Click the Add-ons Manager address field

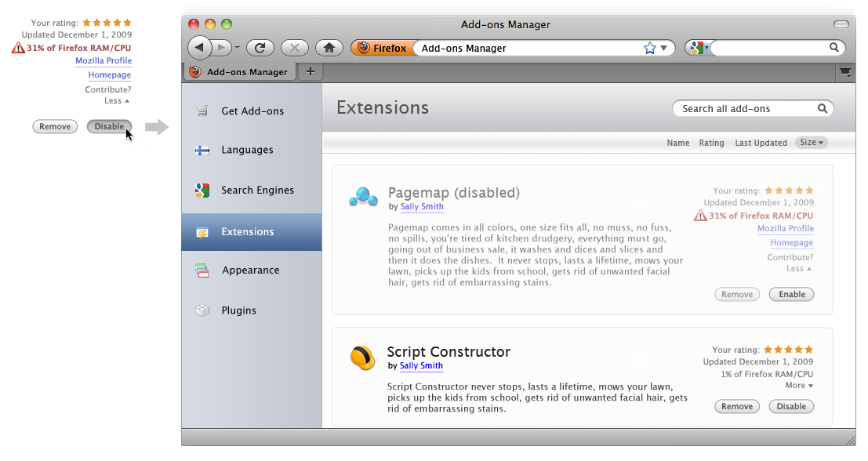(530, 48)
